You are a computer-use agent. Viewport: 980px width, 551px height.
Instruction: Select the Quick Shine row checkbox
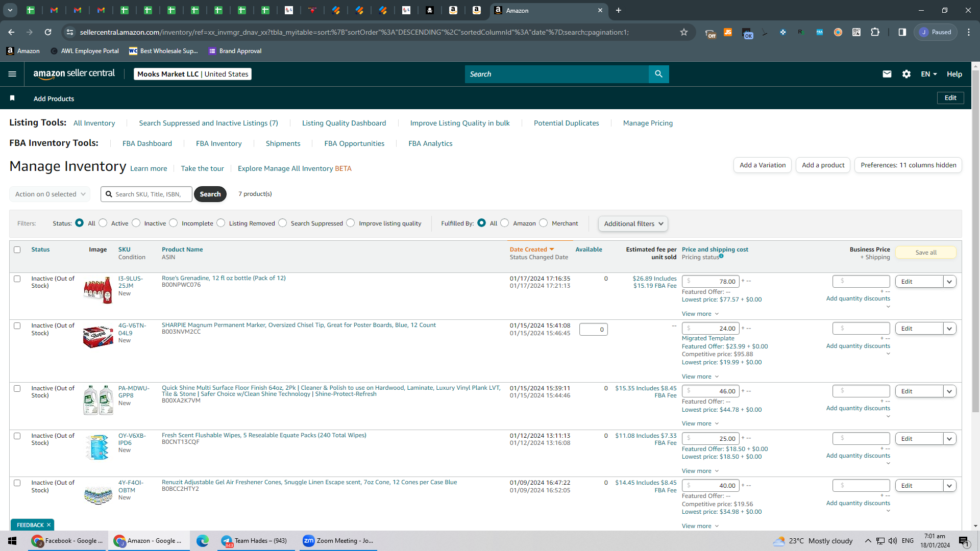pos(17,388)
